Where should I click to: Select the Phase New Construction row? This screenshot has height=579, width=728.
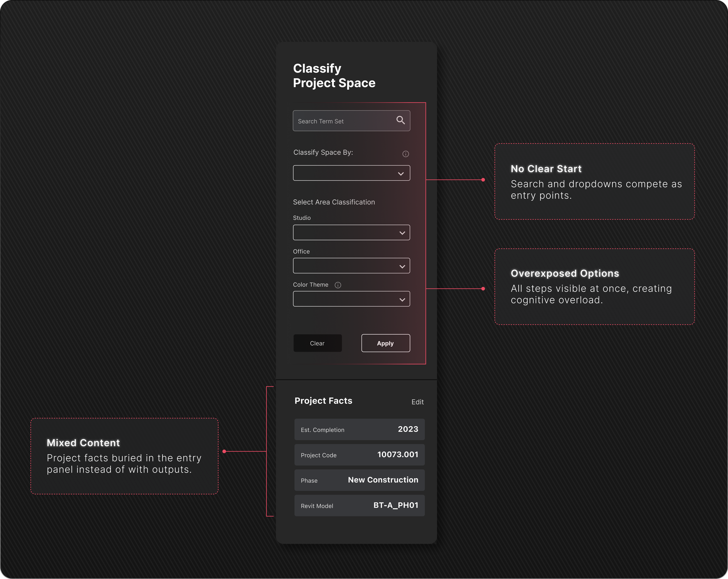coord(359,480)
